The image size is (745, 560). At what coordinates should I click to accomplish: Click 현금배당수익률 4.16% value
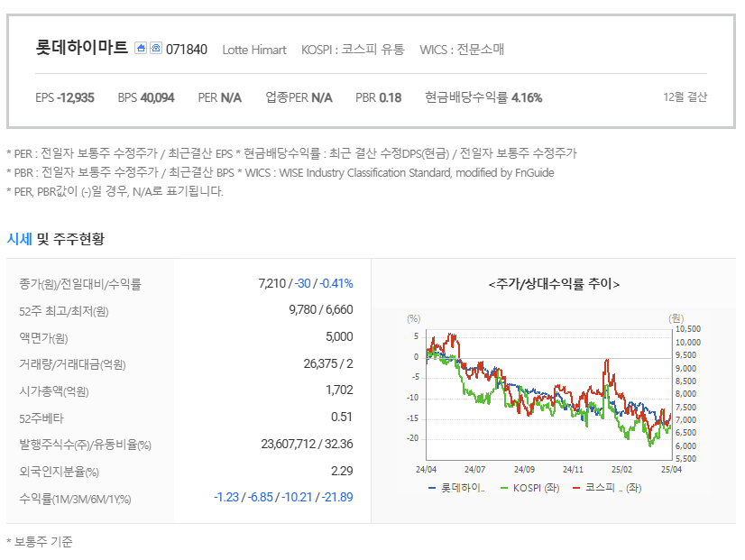click(x=483, y=98)
